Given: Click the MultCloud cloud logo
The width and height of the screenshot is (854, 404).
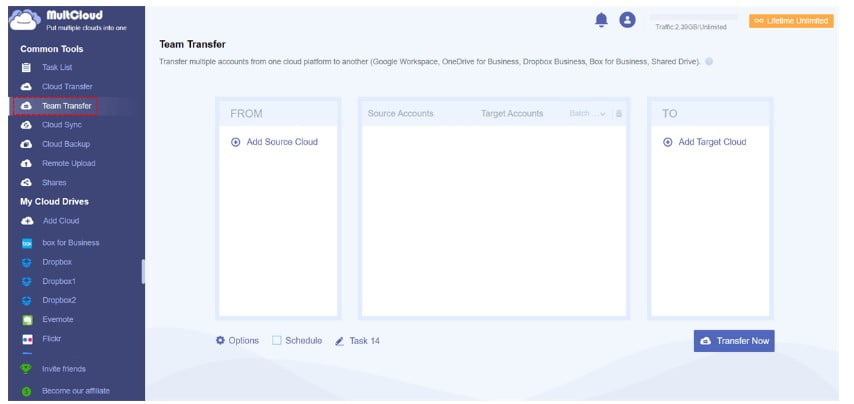Looking at the screenshot, I should (x=25, y=20).
